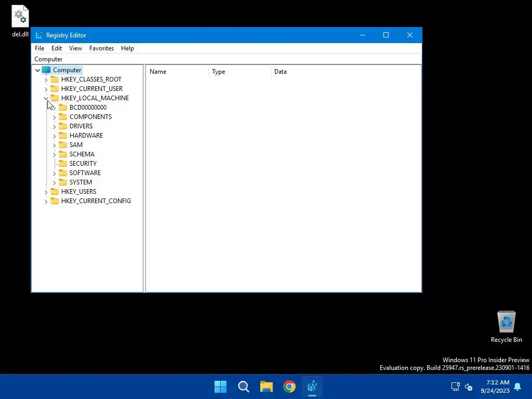The width and height of the screenshot is (532, 399).
Task: Click the HKEY_CURRENT_USER folder icon
Action: [54, 89]
